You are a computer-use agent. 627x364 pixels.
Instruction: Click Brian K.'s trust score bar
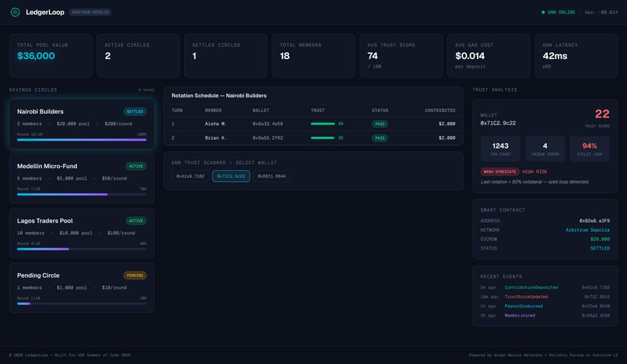click(x=322, y=138)
